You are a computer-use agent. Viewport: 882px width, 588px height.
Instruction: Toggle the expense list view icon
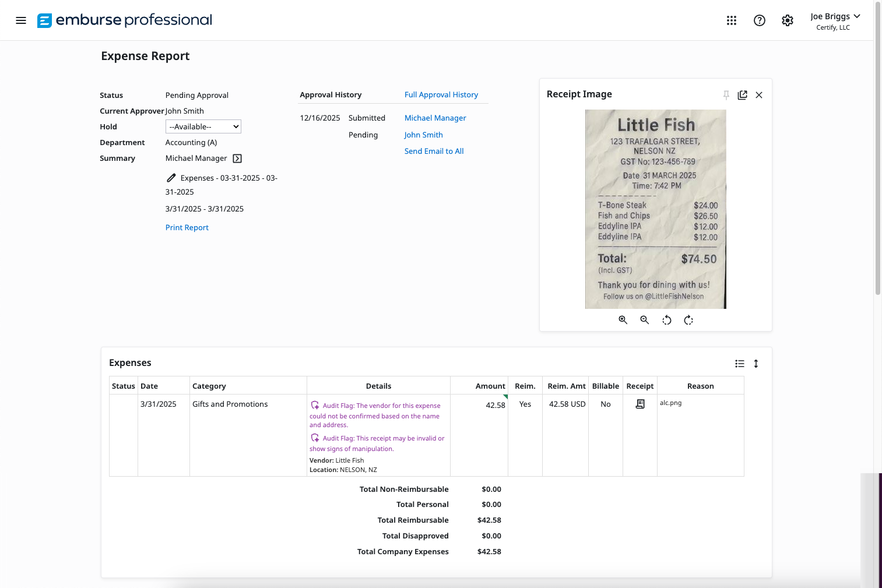click(x=739, y=363)
